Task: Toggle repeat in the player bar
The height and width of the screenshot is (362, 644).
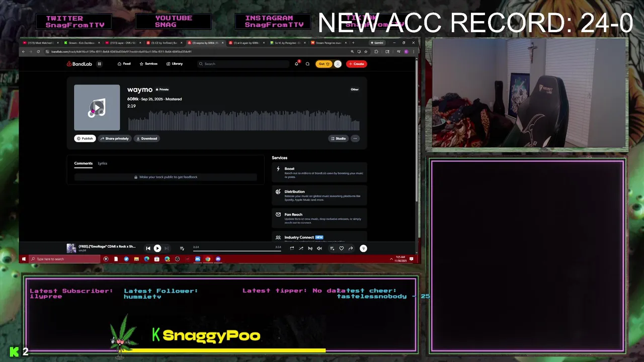Action: [x=291, y=248]
